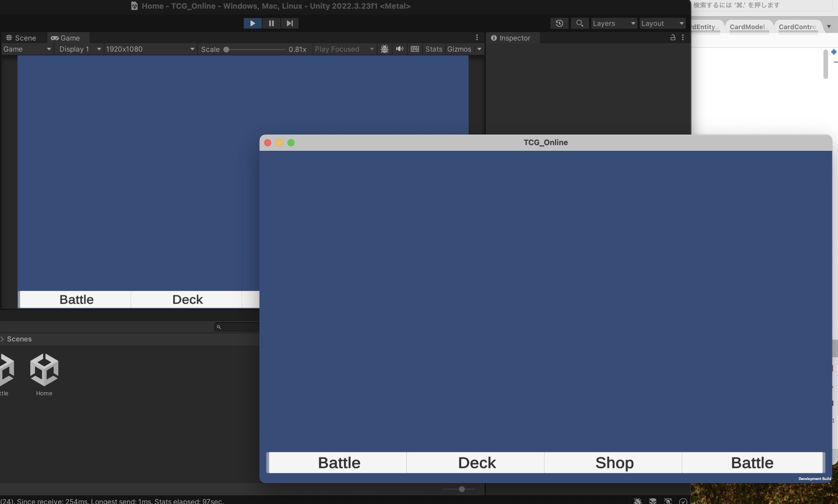Open the Inspector three-dot options menu
Screen dimensions: 838x504
tap(683, 38)
